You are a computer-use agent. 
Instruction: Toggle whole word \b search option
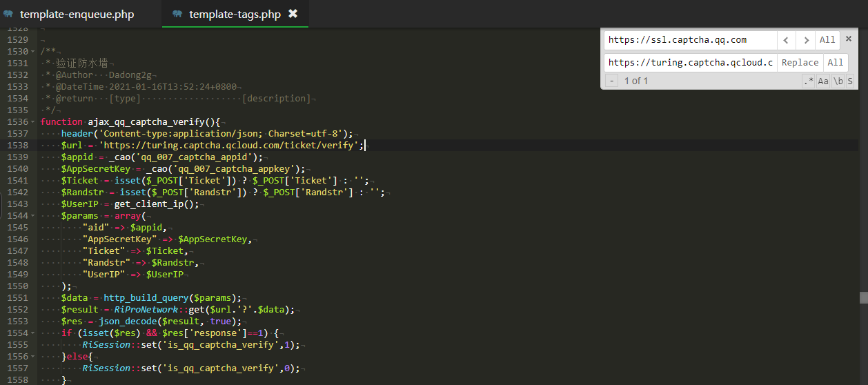[x=838, y=81]
